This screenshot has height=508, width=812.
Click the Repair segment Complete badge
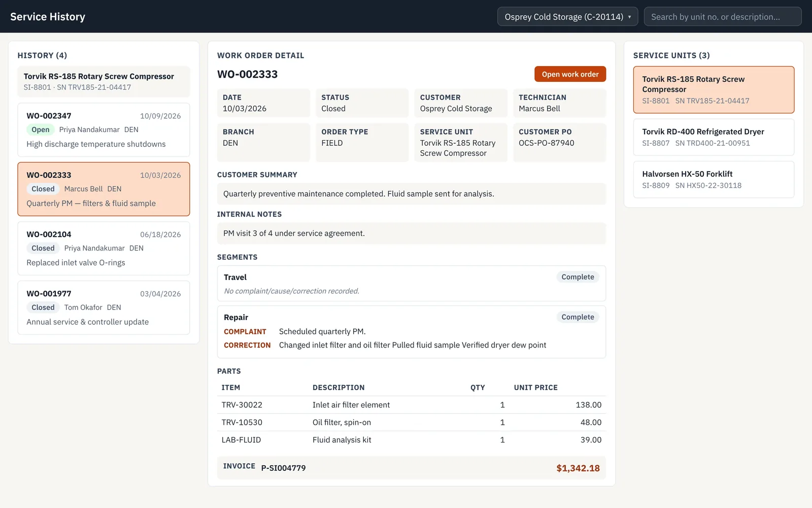(578, 317)
